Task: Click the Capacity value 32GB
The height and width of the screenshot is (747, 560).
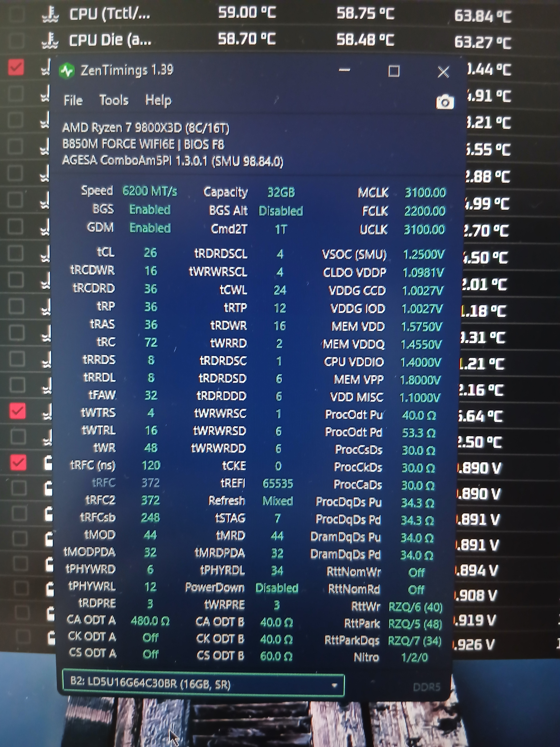Action: coord(281,193)
